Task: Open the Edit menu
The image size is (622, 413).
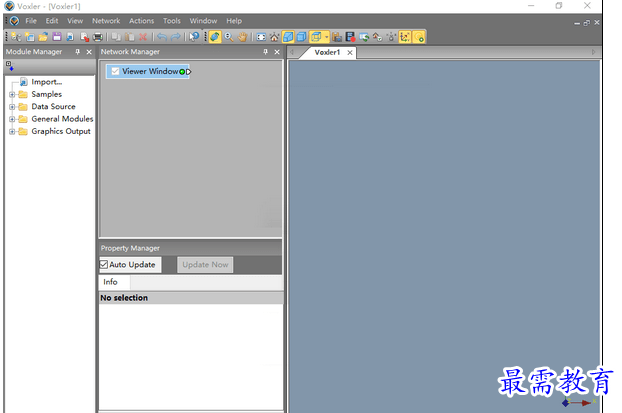Action: pos(52,21)
